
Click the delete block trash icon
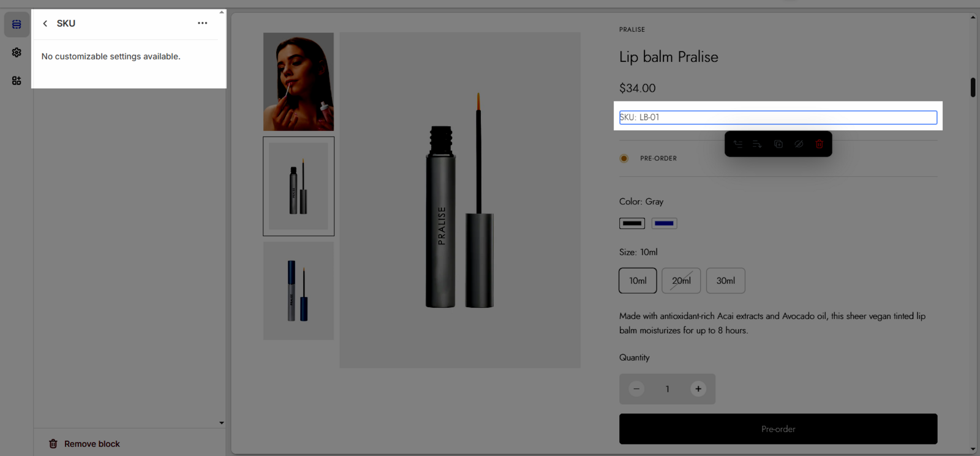point(819,144)
